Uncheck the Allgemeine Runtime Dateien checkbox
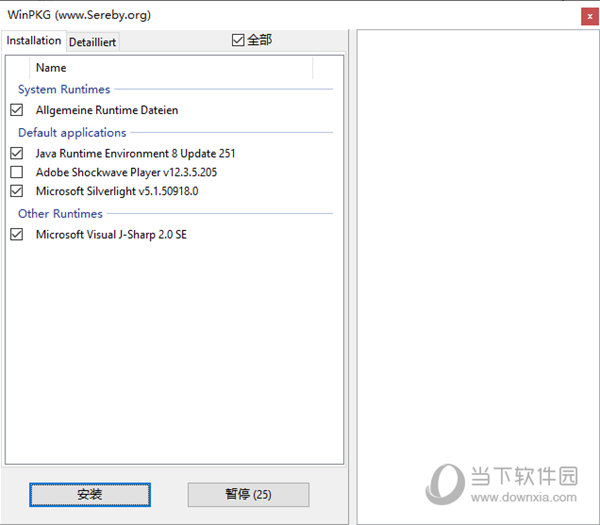This screenshot has height=525, width=600. click(16, 110)
